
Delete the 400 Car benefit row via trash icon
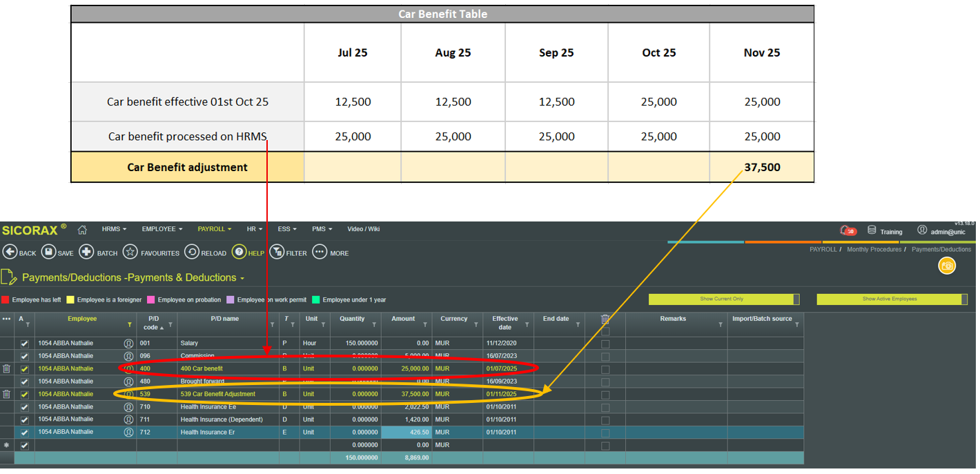(x=7, y=369)
